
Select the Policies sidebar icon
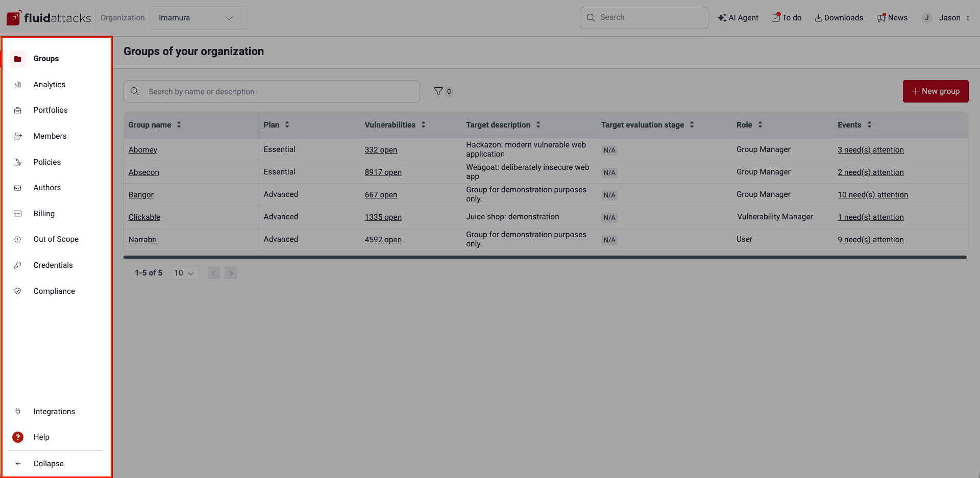click(x=18, y=162)
